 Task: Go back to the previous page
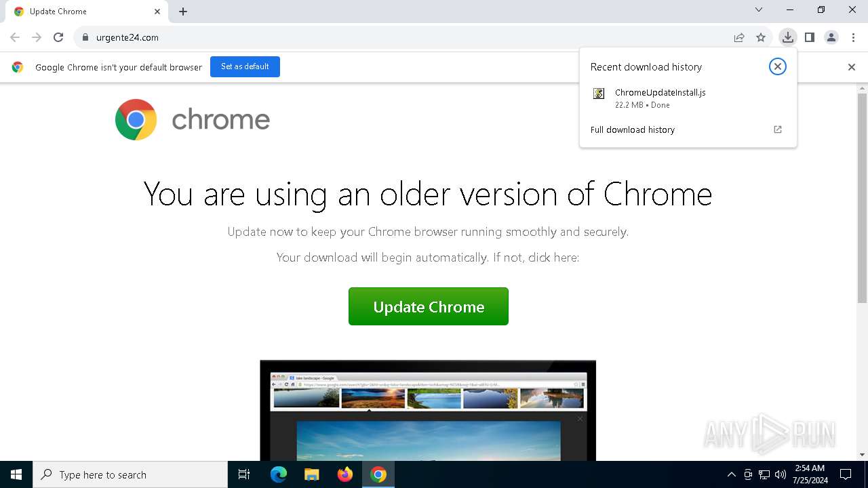(x=15, y=37)
